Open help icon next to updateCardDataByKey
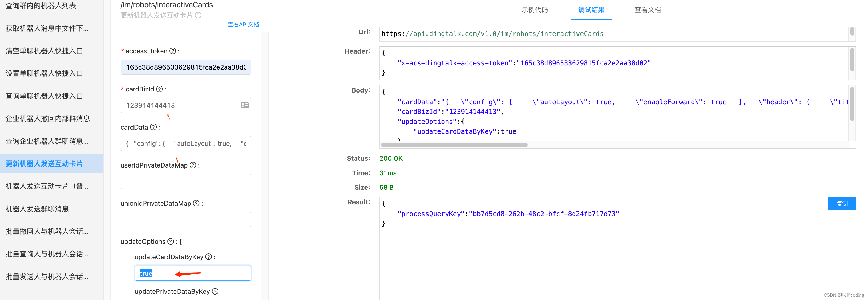This screenshot has width=868, height=300. tap(209, 257)
